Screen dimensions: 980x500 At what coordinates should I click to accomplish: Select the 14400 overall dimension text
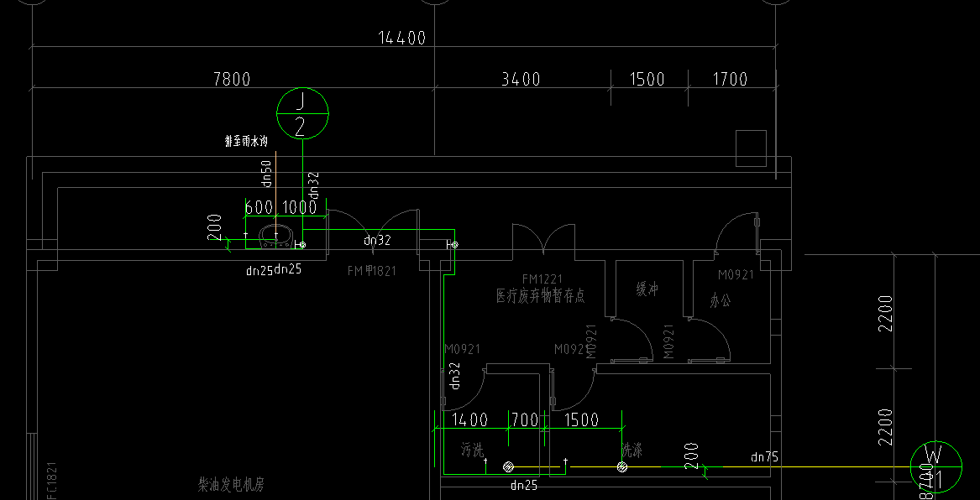pos(402,38)
